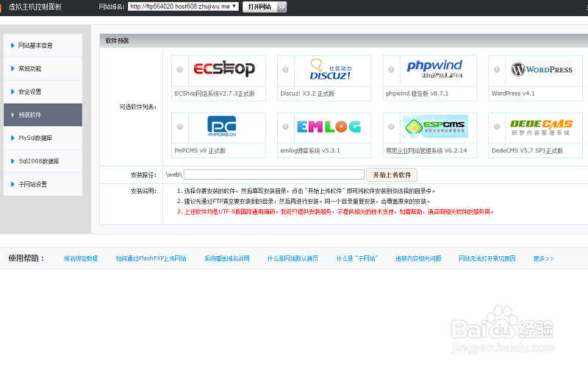Click the phpwind logo image
588x368 pixels.
tap(435, 69)
